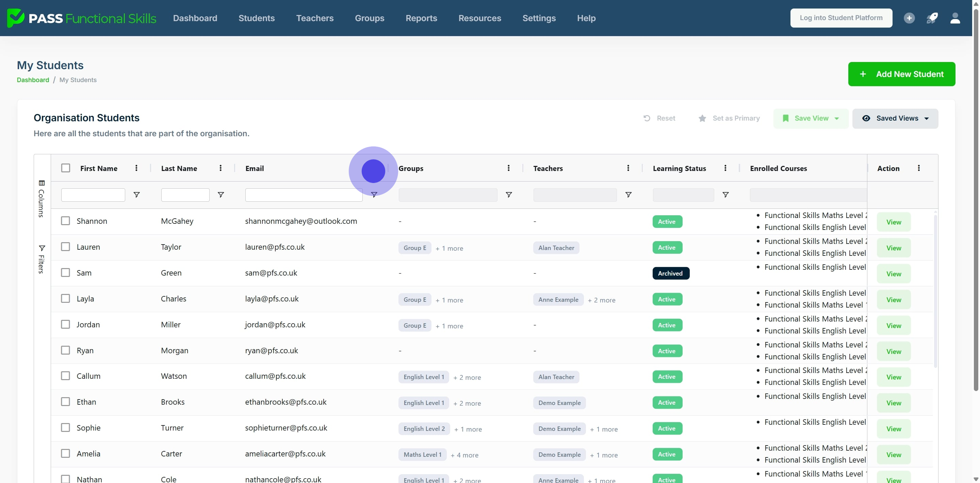Screen dimensions: 980x483
Task: Tick the checkbox for Jordan Miller
Action: pyautogui.click(x=65, y=325)
